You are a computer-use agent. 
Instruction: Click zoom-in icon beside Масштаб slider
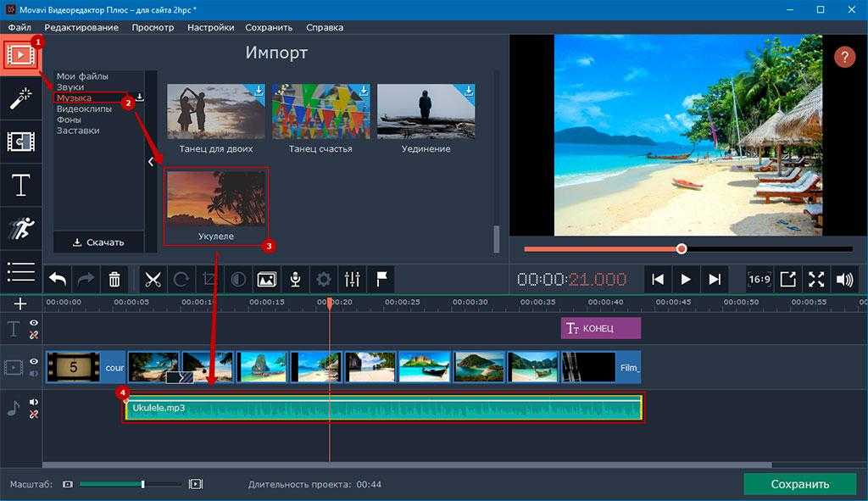(196, 484)
